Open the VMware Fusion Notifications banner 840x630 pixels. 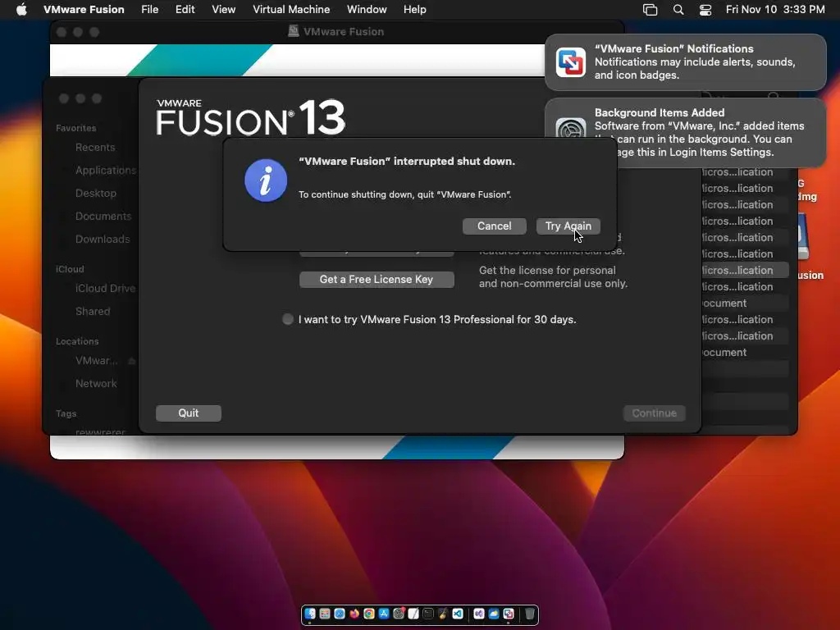[685, 62]
